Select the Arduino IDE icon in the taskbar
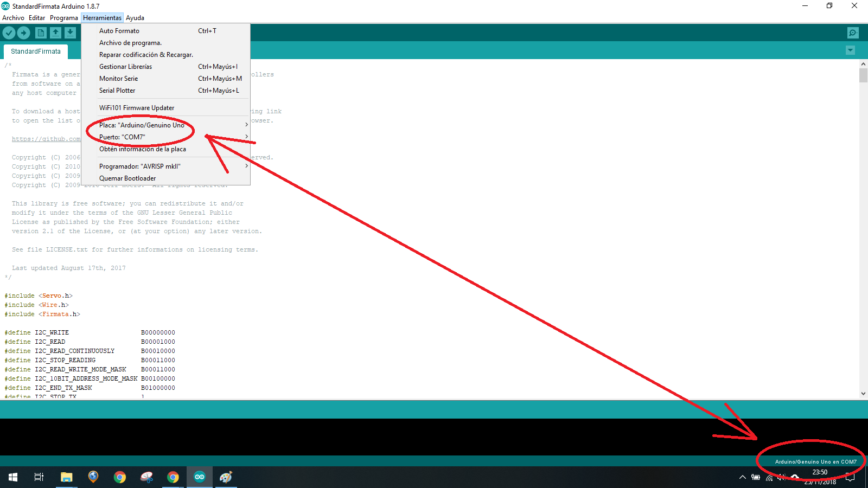The height and width of the screenshot is (488, 868). tap(200, 477)
